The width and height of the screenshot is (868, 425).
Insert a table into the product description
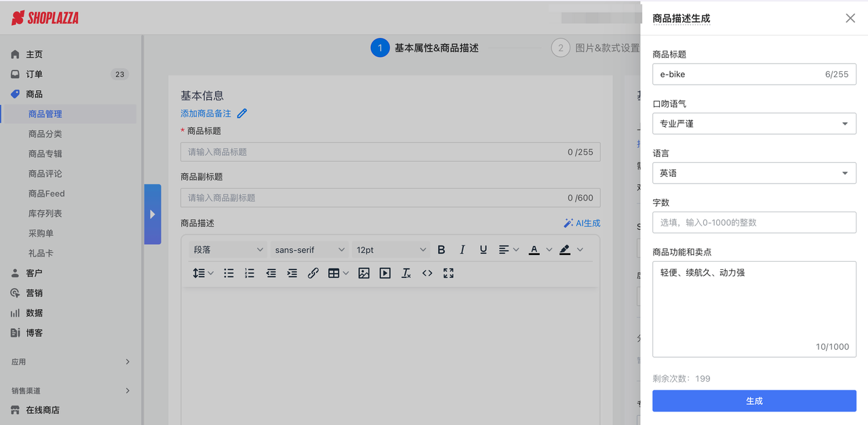click(x=333, y=273)
